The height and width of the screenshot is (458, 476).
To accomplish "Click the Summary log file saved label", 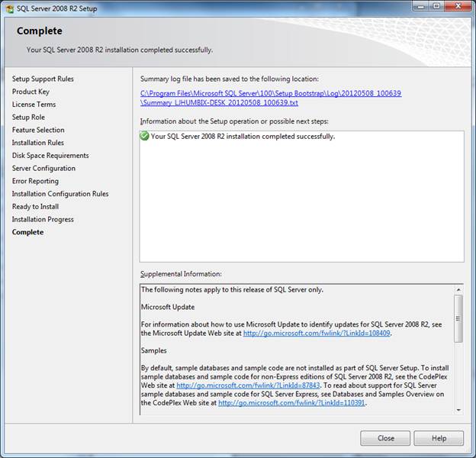I will 230,79.
